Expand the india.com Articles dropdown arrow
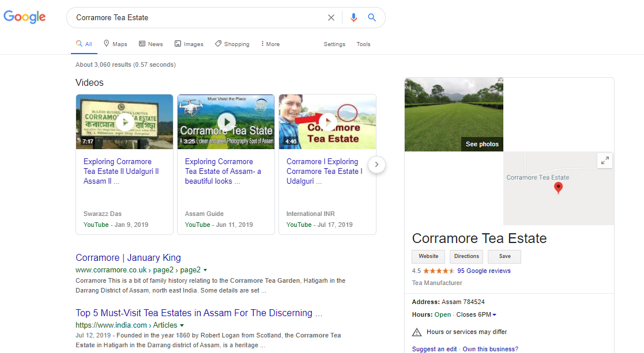The image size is (644, 353). [x=182, y=325]
